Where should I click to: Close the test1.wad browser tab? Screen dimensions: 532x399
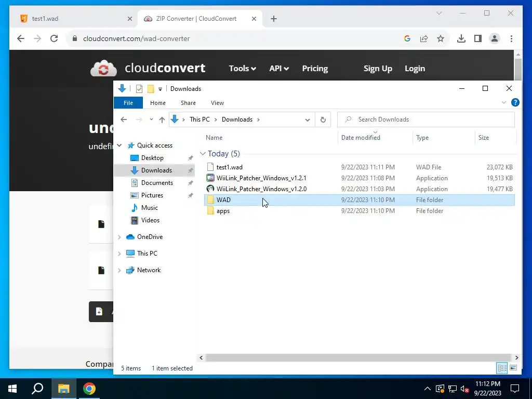[129, 19]
